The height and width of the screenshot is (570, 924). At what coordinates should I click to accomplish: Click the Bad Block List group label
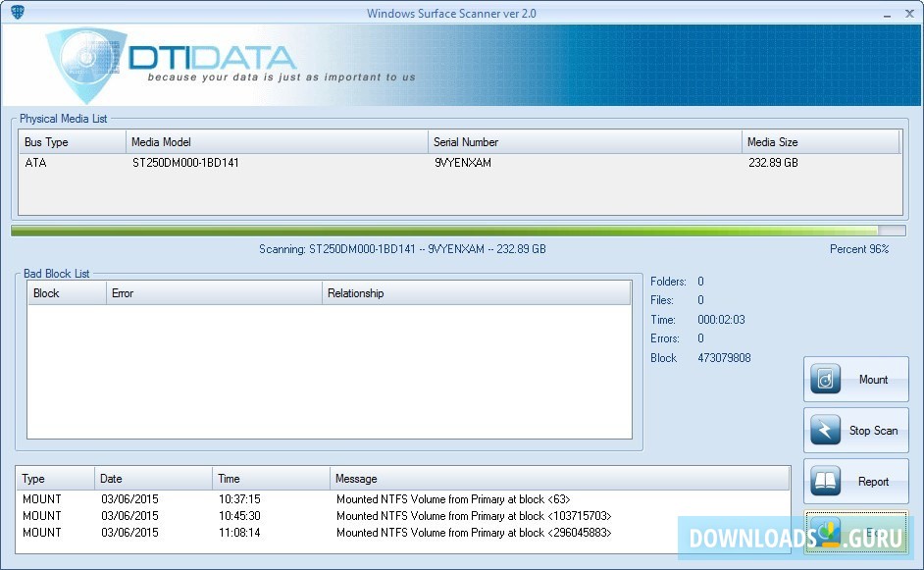click(x=57, y=274)
